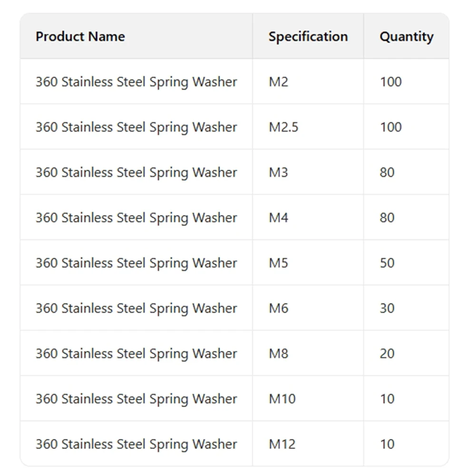
Task: Select the M10 specification cell
Action: pyautogui.click(x=282, y=398)
